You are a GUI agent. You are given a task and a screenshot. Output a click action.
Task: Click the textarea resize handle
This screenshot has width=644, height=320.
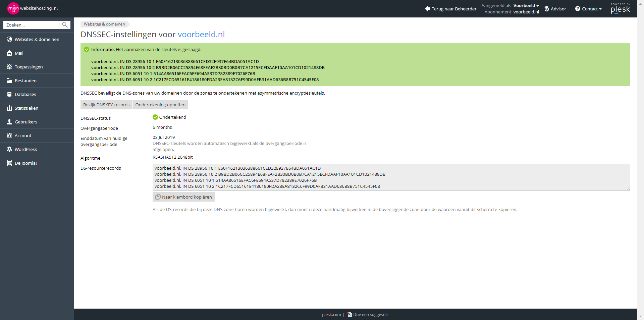pyautogui.click(x=628, y=189)
